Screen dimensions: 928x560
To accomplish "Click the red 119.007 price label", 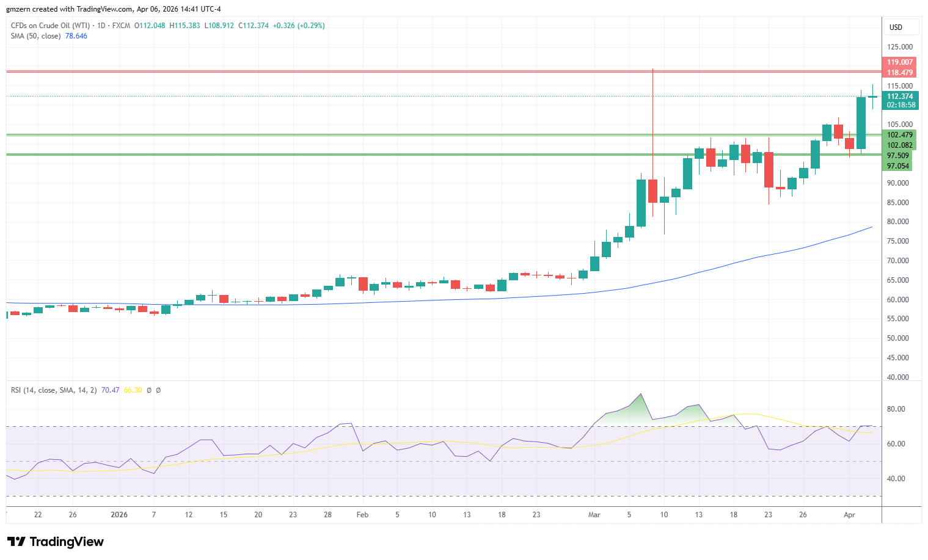I will [x=900, y=62].
